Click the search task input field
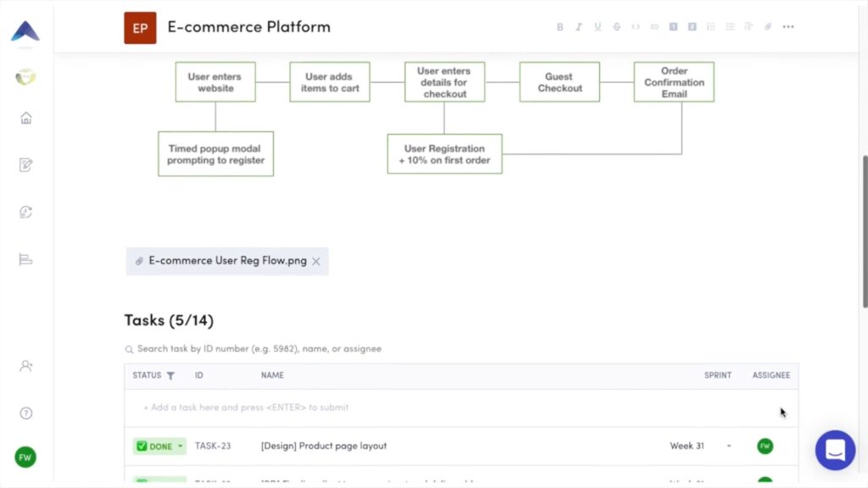This screenshot has height=488, width=868. (x=254, y=348)
